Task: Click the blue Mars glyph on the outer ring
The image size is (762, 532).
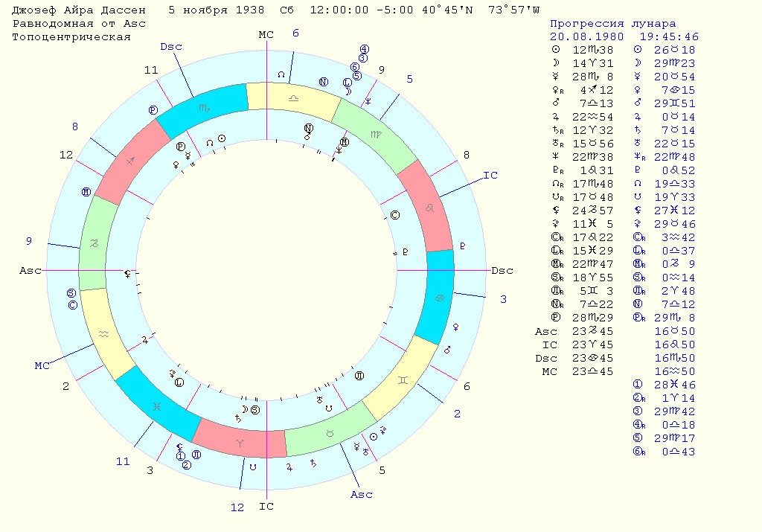Action: point(447,349)
